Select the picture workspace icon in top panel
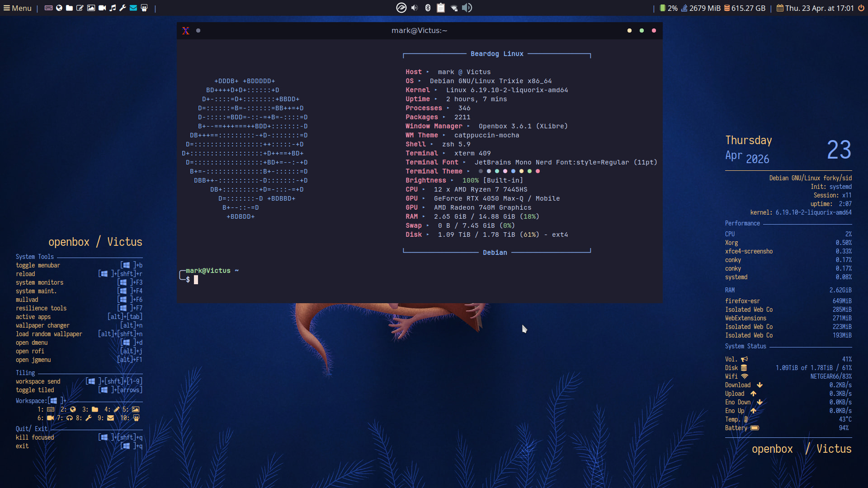This screenshot has height=488, width=868. 91,8
